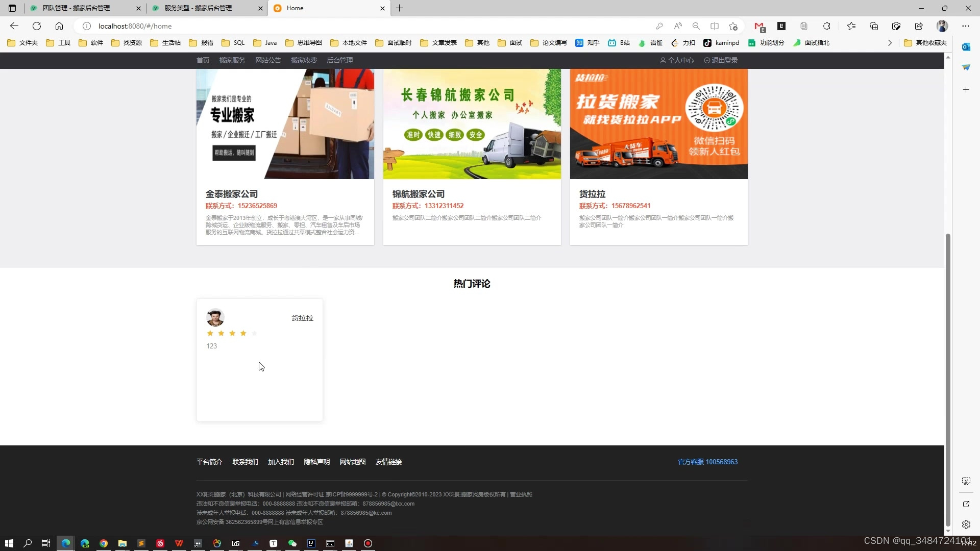Click phone number 15678962541

[x=631, y=206]
